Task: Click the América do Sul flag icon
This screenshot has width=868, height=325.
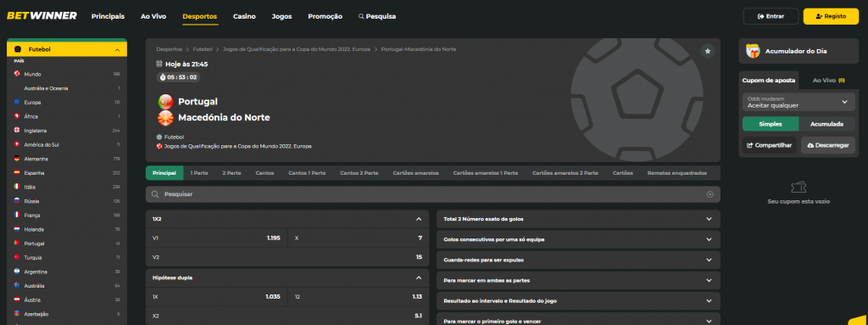Action: [x=17, y=144]
